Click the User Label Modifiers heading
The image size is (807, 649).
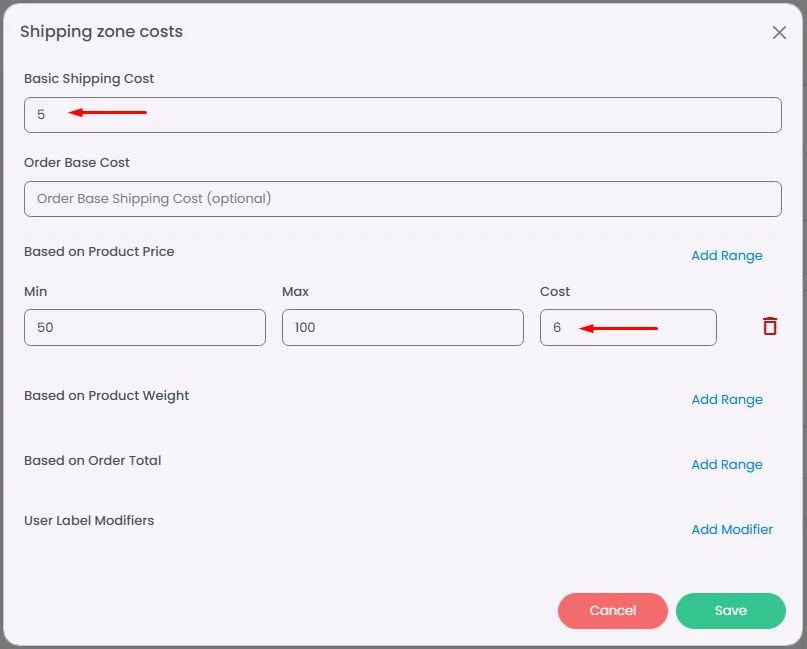pyautogui.click(x=89, y=520)
